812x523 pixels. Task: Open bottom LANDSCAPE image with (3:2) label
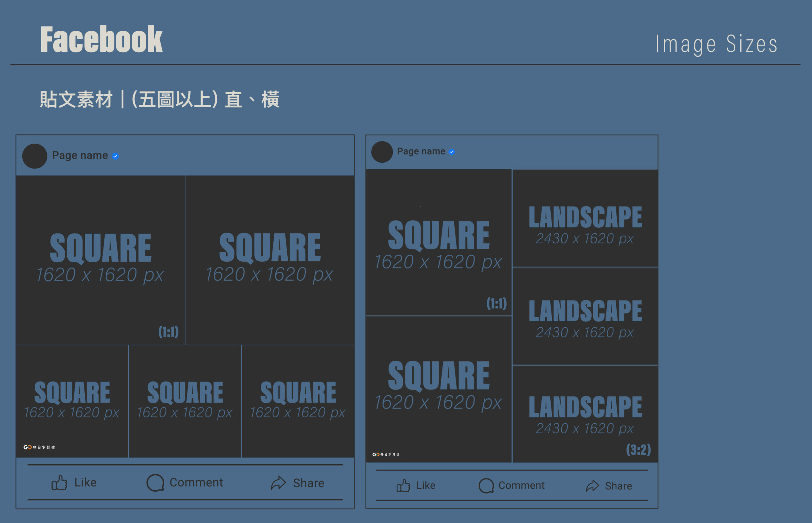click(x=585, y=414)
